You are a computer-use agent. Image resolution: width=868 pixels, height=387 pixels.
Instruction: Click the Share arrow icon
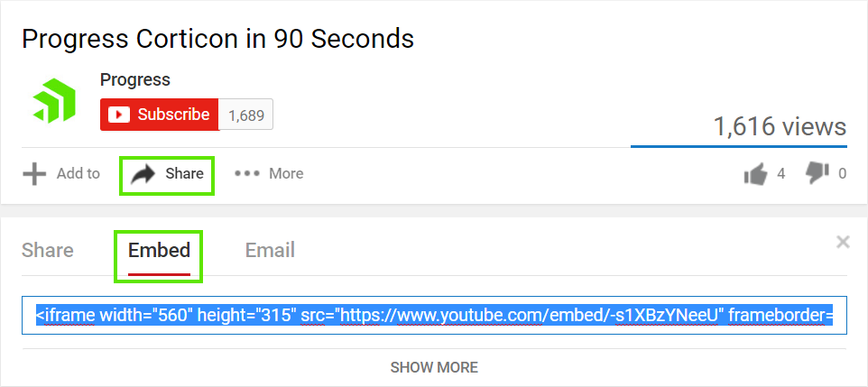(x=143, y=174)
